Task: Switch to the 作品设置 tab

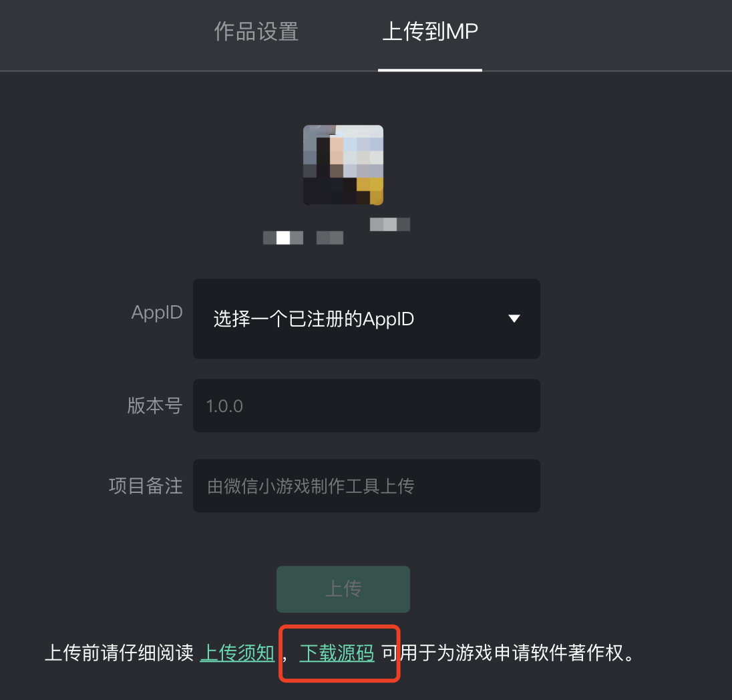Action: click(x=256, y=32)
